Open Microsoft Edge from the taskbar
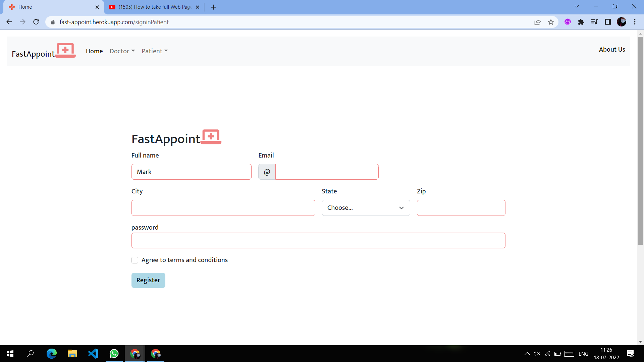 pos(52,354)
